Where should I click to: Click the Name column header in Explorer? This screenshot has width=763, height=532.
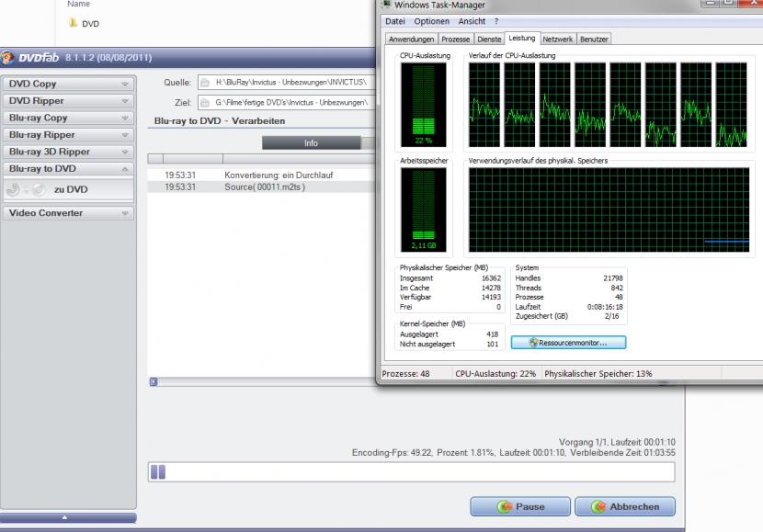pos(78,4)
